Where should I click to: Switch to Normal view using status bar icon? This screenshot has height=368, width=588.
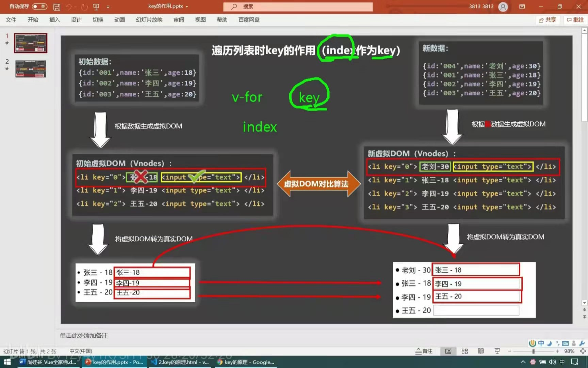pos(448,351)
